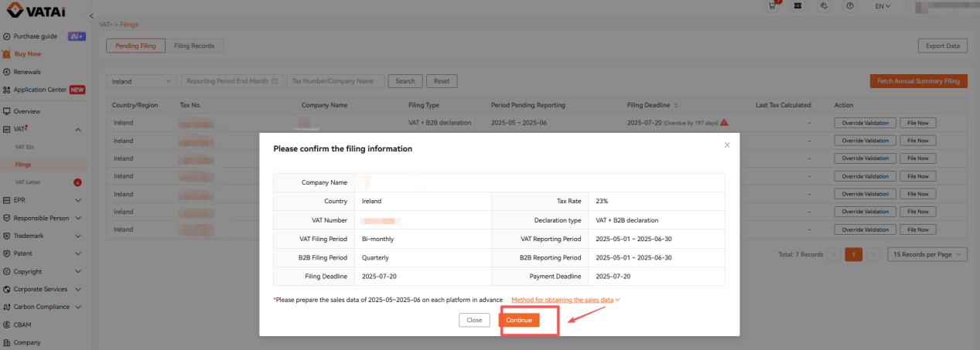Open the Ireland country dropdown
Image resolution: width=980 pixels, height=350 pixels.
[142, 80]
